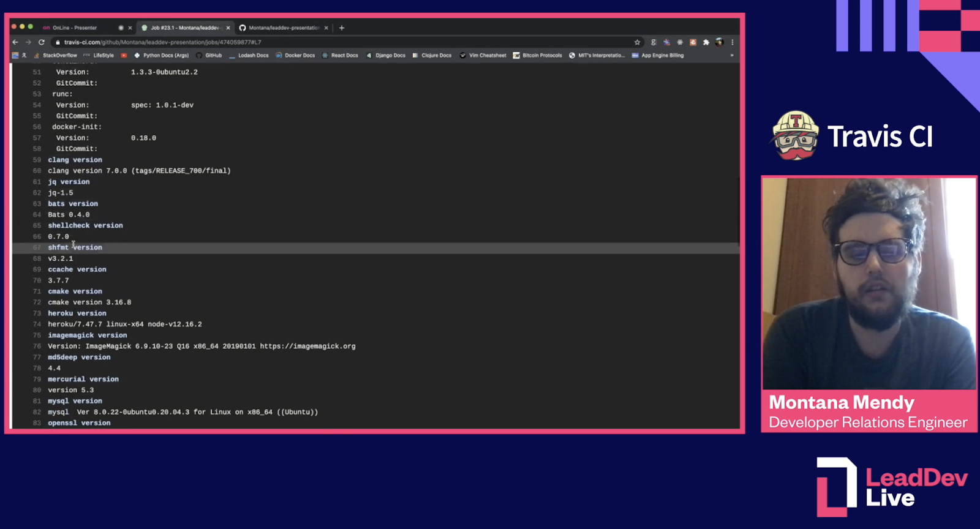Screen dimensions: 980x529
Task: View site info via the lock icon
Action: 58,42
